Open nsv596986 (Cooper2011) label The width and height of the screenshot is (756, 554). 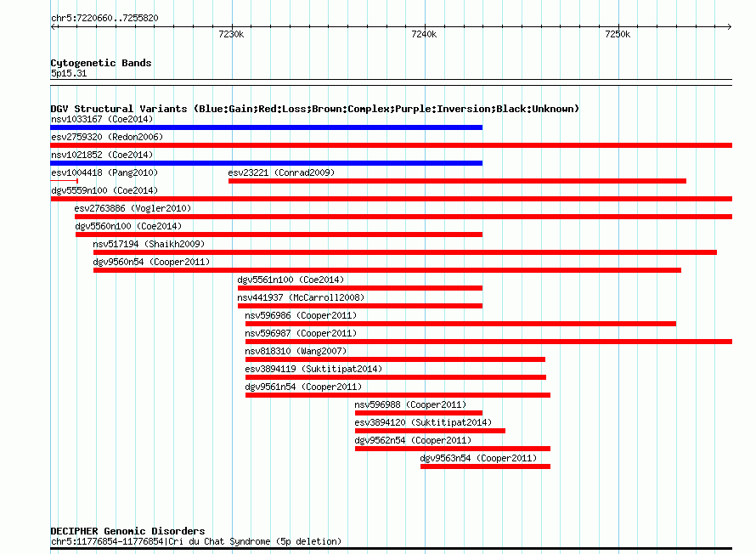301,315
